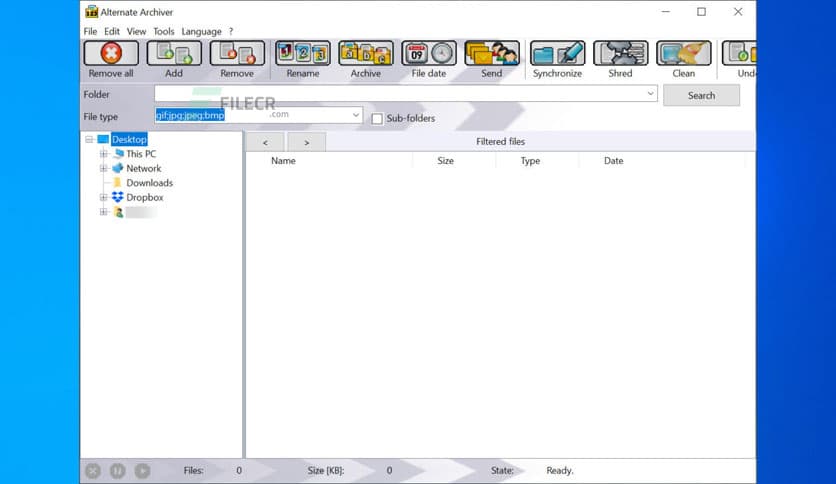Expand the Dropbox tree node
The image size is (836, 484).
click(103, 197)
